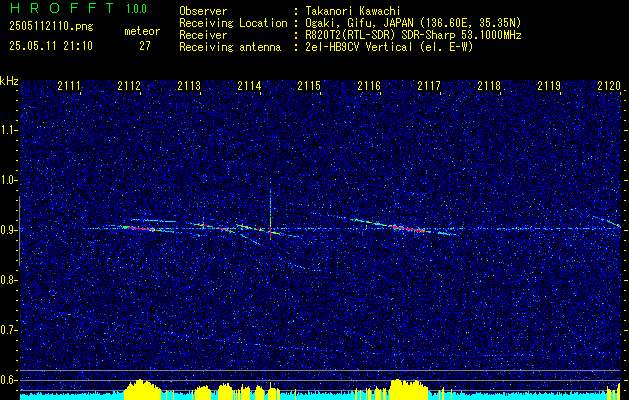Click the version number 1.0.0
Image resolution: width=629 pixels, height=400 pixels.
(x=136, y=9)
